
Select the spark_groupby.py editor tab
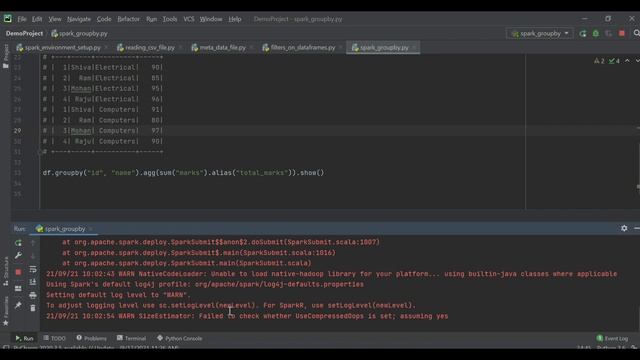point(384,48)
